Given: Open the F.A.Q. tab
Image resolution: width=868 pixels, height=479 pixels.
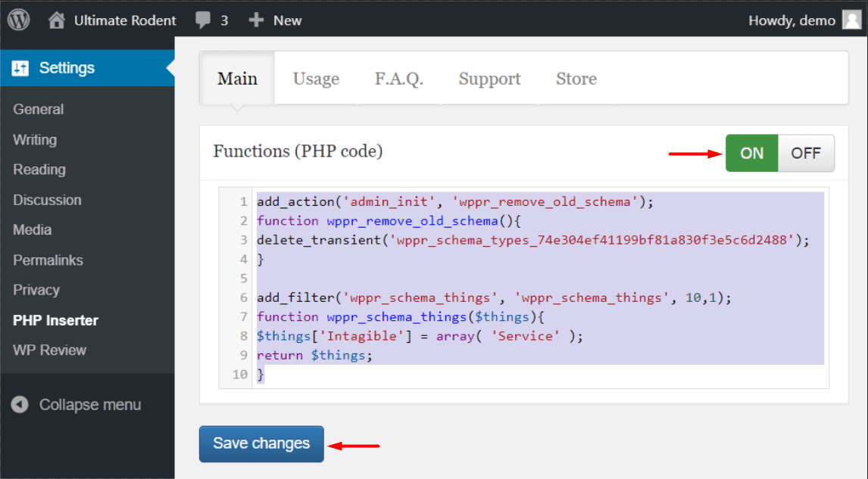Looking at the screenshot, I should [398, 79].
